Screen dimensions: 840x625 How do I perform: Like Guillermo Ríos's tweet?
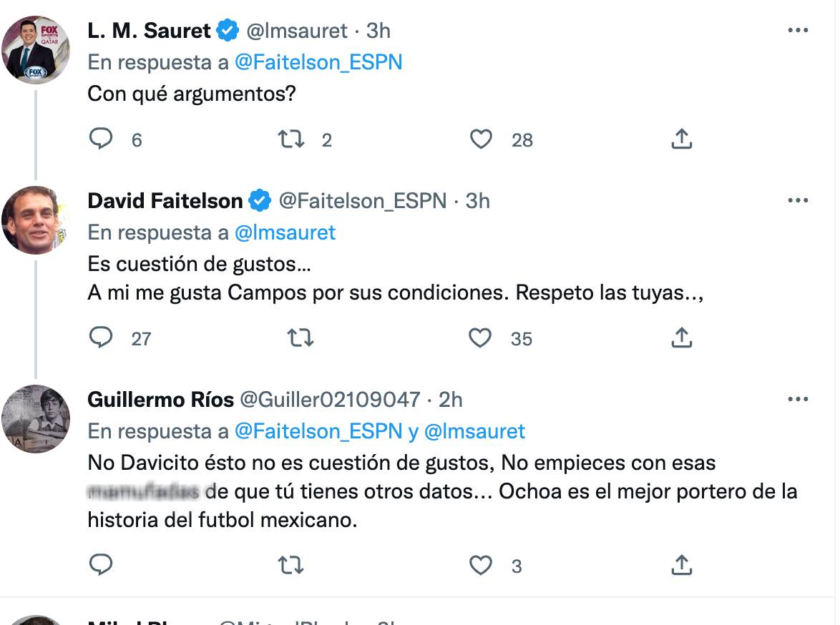click(481, 566)
